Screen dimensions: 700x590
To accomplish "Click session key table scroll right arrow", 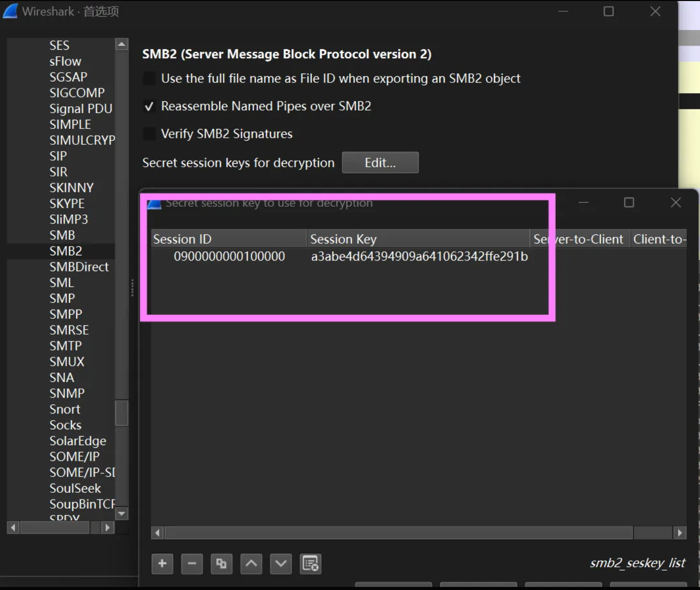I will 680,533.
